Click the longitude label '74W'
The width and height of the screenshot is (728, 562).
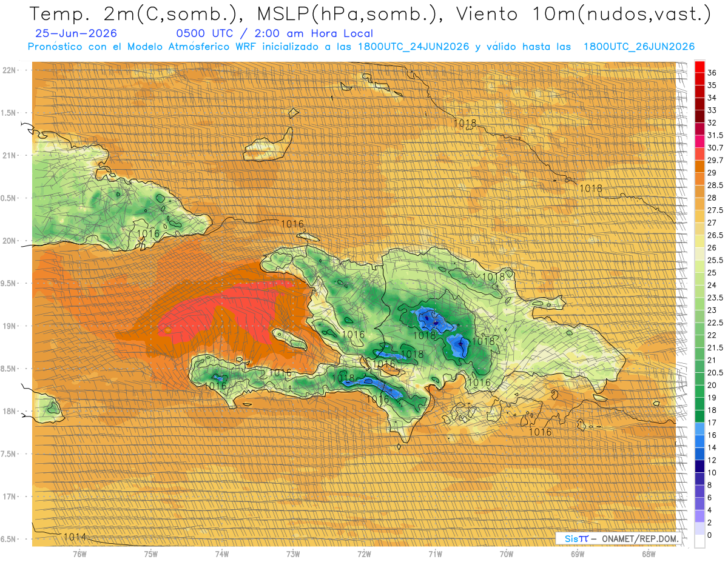pyautogui.click(x=222, y=554)
